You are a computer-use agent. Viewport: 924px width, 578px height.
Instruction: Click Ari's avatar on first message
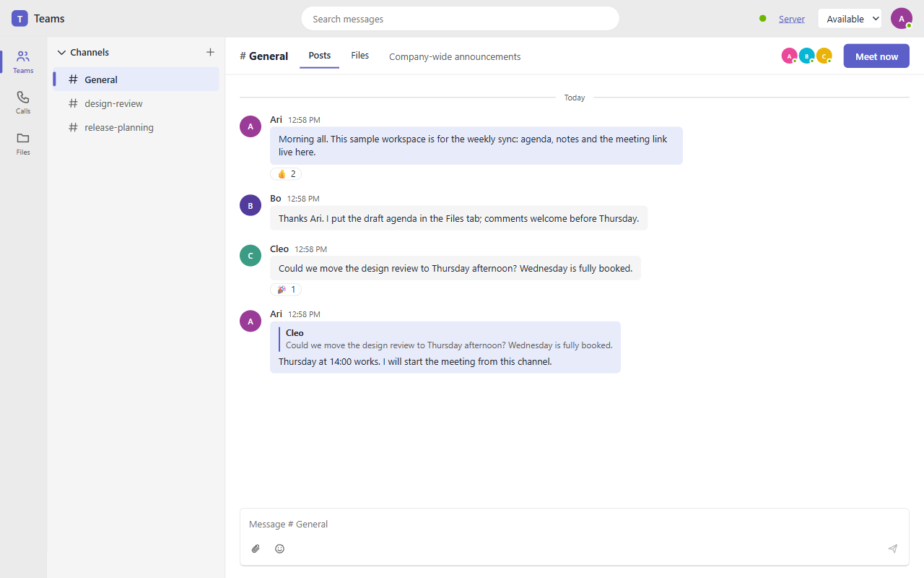(250, 126)
